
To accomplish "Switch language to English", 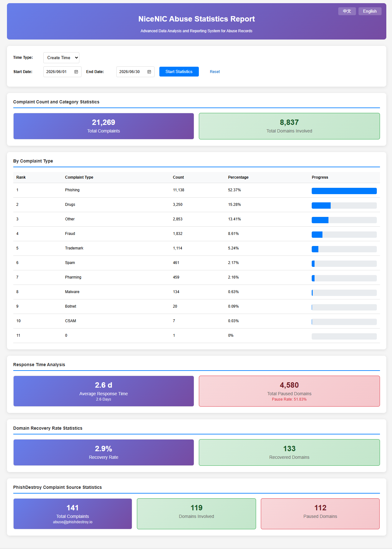I will tap(370, 11).
